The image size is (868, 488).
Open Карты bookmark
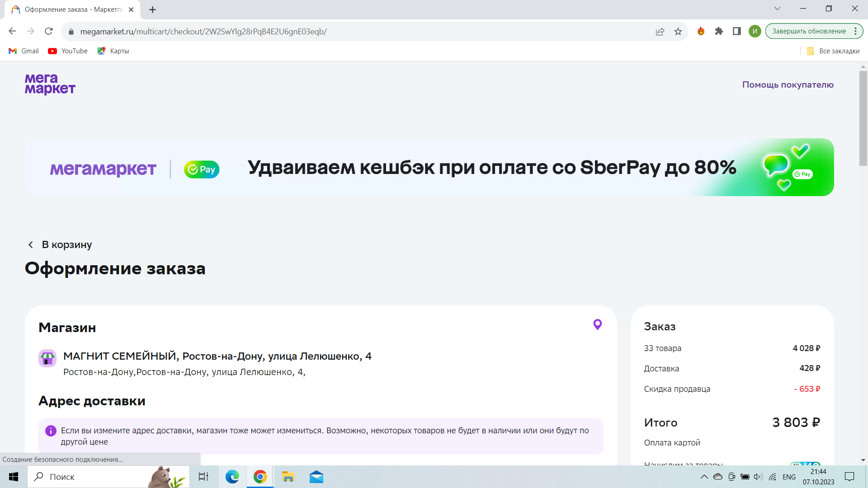click(x=113, y=51)
